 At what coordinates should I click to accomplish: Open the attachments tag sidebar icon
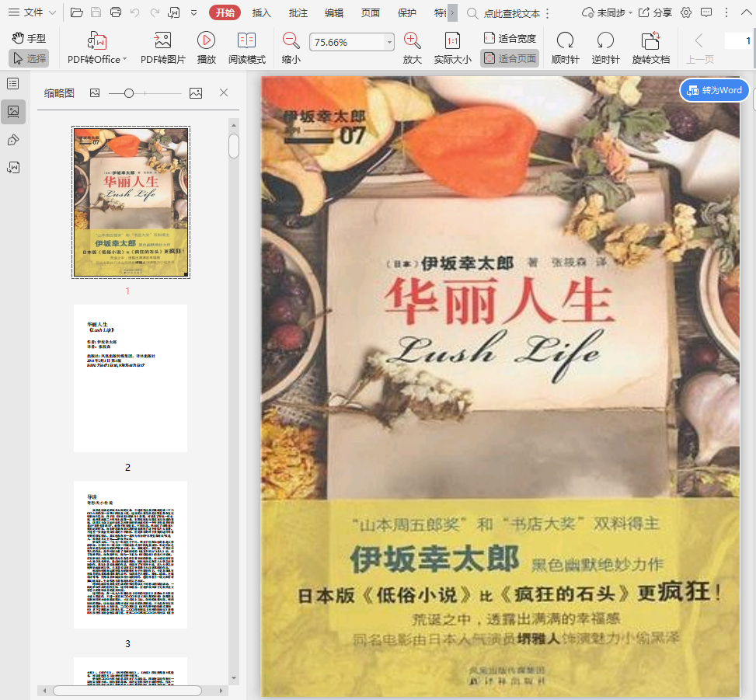(x=13, y=140)
